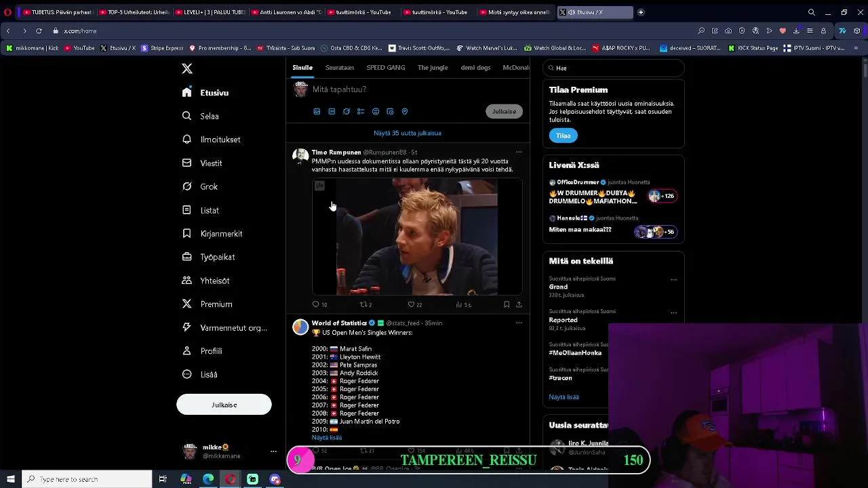This screenshot has width=868, height=488.
Task: Switch to the Sinulle tab
Action: [302, 68]
